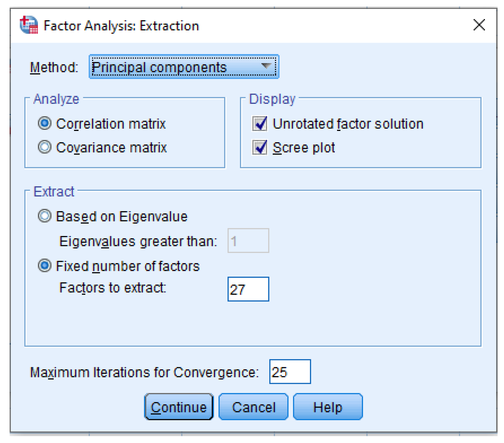The height and width of the screenshot is (443, 504).
Task: Click the Scree plot label text
Action: tap(304, 148)
